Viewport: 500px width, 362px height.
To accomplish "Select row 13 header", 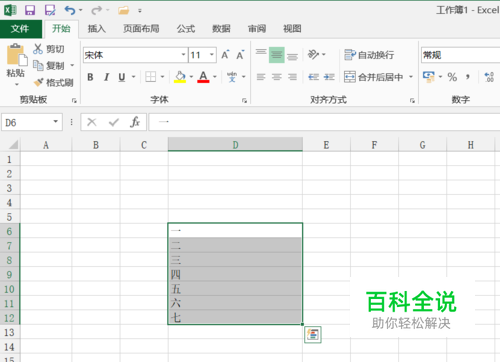I will 9,332.
